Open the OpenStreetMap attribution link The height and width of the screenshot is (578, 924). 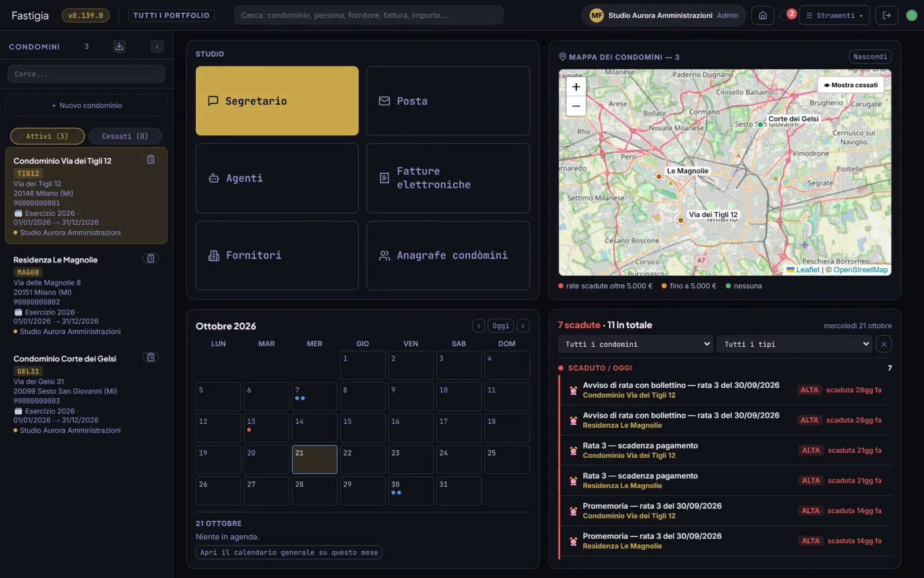(x=860, y=270)
